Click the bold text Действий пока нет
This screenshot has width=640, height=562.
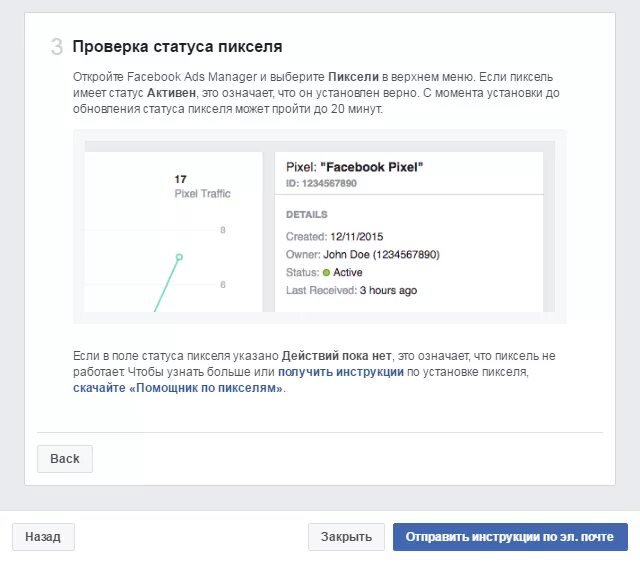pos(336,356)
